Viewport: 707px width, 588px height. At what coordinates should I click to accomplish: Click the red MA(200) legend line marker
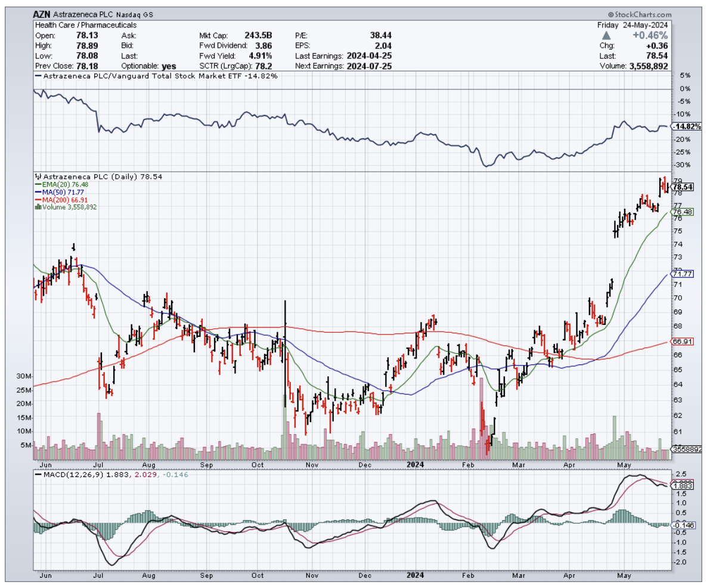[x=38, y=200]
